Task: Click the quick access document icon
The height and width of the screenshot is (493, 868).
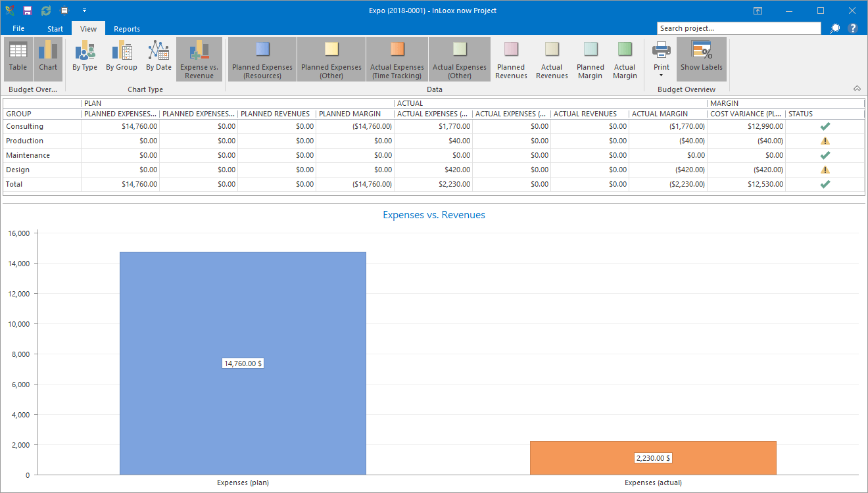Action: pos(64,11)
